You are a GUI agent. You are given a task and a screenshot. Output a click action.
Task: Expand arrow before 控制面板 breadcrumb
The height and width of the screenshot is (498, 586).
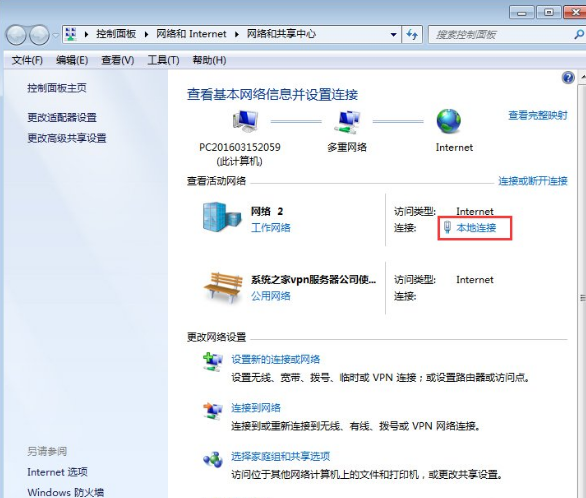[x=86, y=34]
